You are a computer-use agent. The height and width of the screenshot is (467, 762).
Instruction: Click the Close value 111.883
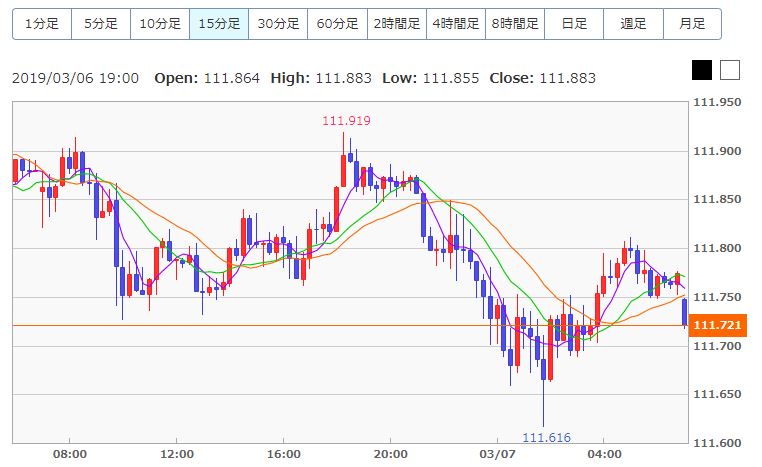(568, 78)
